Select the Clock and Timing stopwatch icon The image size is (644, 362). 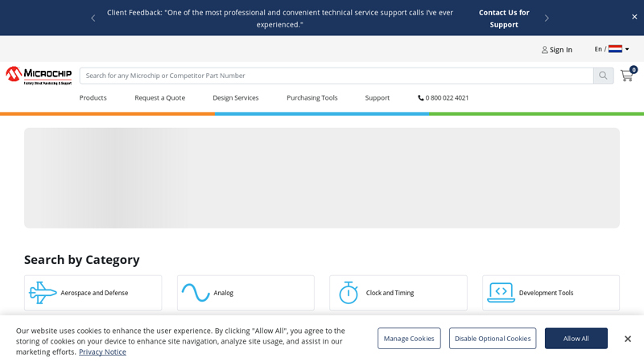(349, 293)
